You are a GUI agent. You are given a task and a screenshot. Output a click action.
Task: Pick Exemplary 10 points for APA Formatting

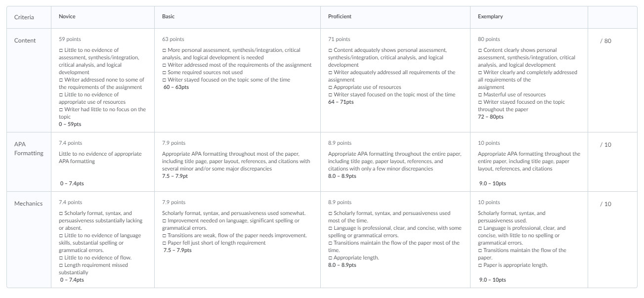[x=529, y=162]
